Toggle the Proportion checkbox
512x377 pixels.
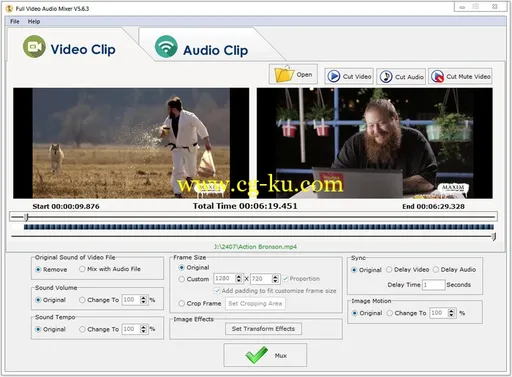(x=285, y=279)
